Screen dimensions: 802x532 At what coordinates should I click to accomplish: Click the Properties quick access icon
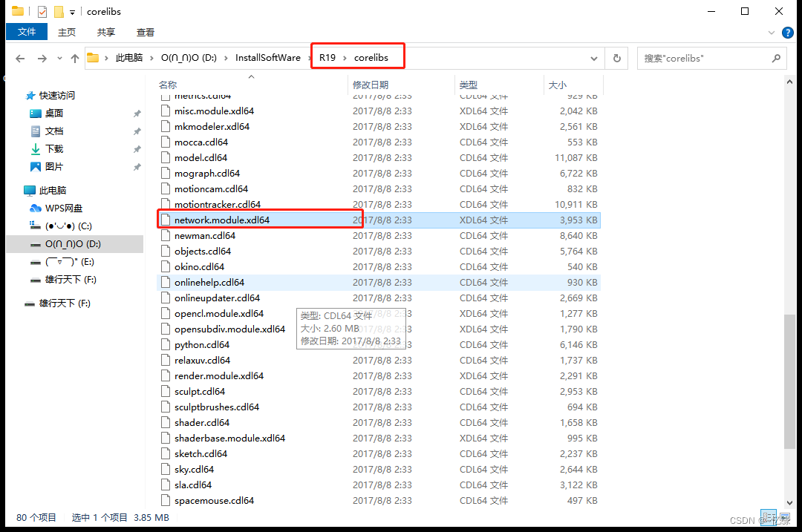point(42,11)
